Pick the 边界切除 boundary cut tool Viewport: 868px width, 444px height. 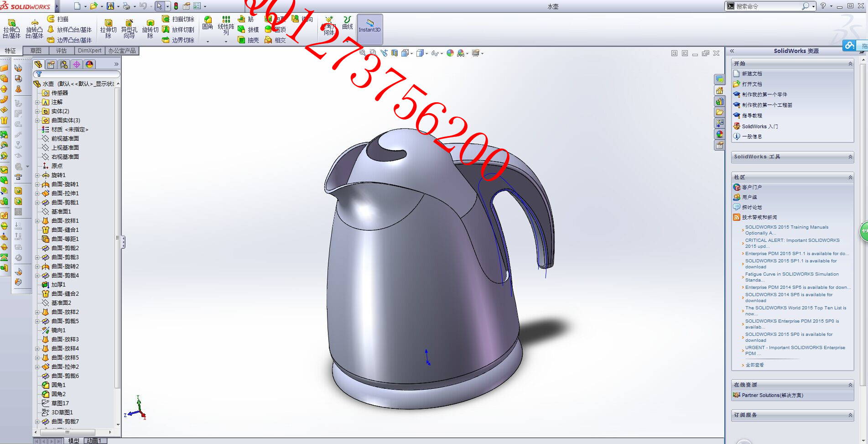pyautogui.click(x=178, y=40)
